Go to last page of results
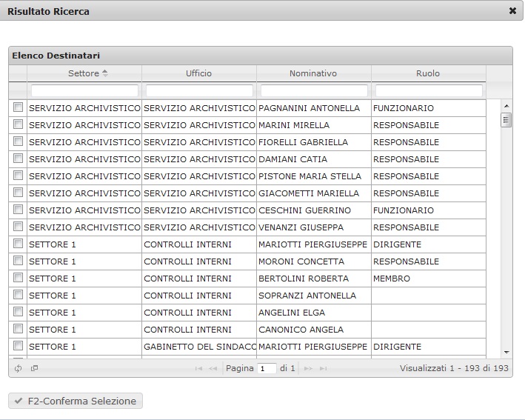This screenshot has height=420, width=525. pos(323,368)
